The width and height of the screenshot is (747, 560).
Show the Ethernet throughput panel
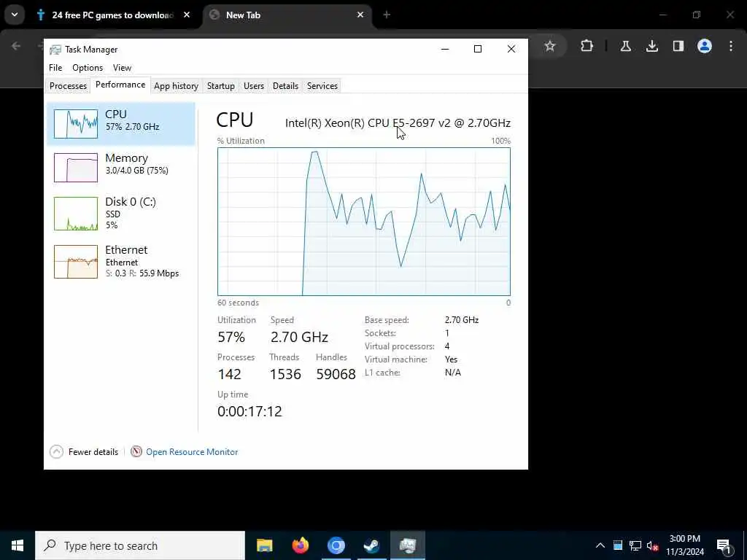click(121, 261)
